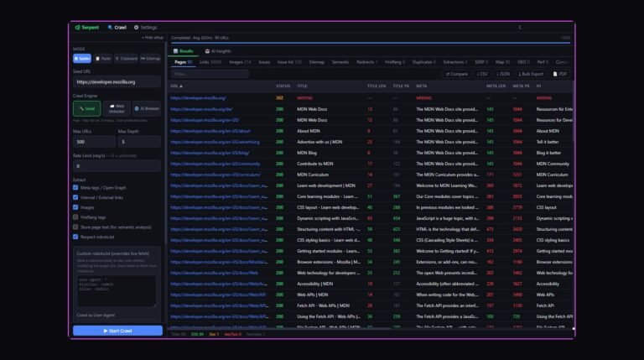This screenshot has height=360, width=644.
Task: Sort by the TITLE column header
Action: click(302, 86)
